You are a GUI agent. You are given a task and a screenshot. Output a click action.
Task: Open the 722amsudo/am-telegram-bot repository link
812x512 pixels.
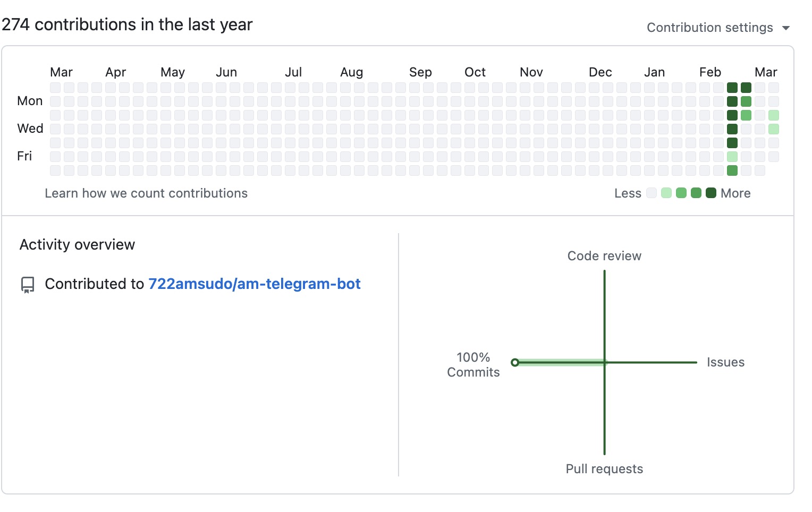254,284
